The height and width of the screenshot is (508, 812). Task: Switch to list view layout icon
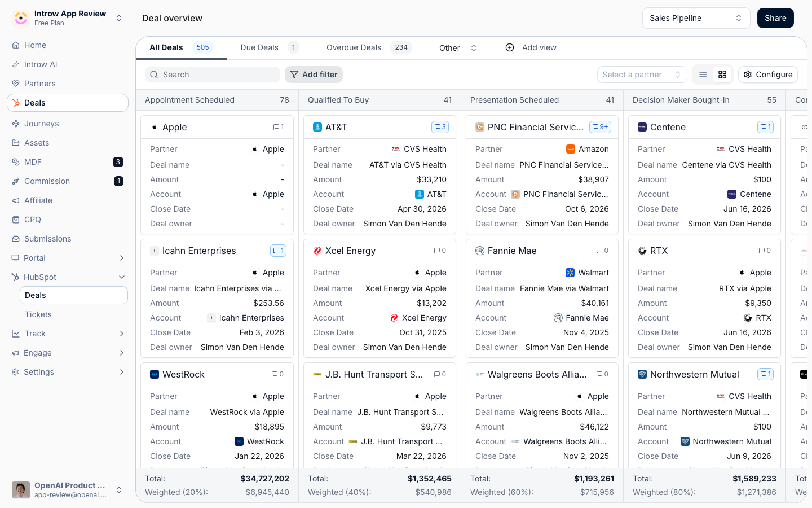[703, 75]
